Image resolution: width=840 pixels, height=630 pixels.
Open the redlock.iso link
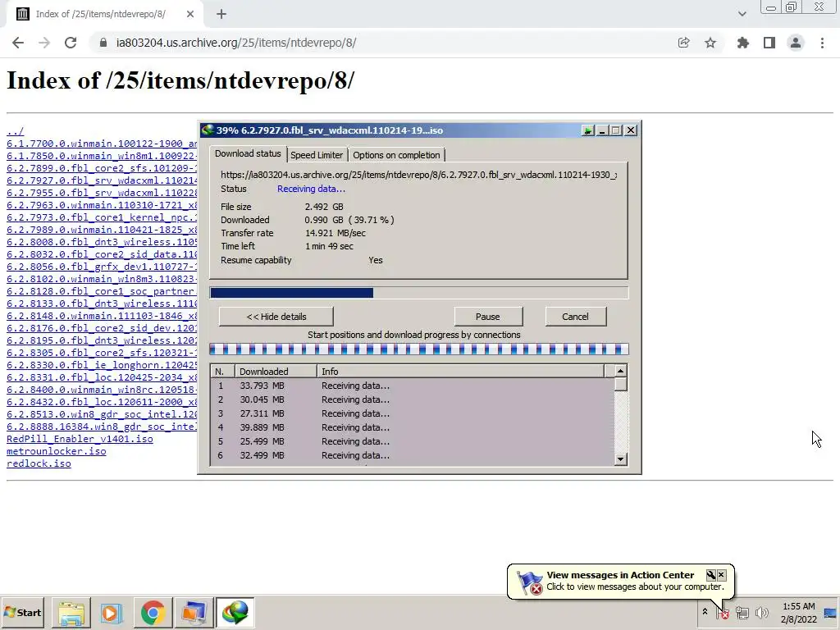(39, 463)
